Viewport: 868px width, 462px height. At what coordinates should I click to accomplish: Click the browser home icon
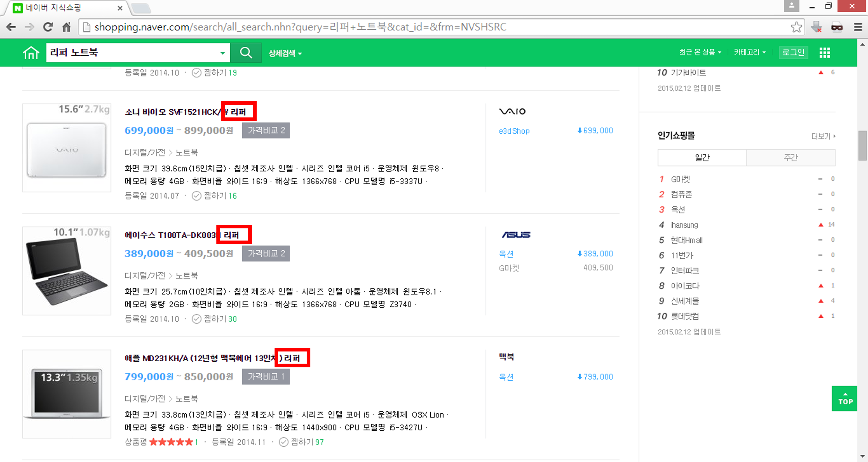click(x=66, y=27)
